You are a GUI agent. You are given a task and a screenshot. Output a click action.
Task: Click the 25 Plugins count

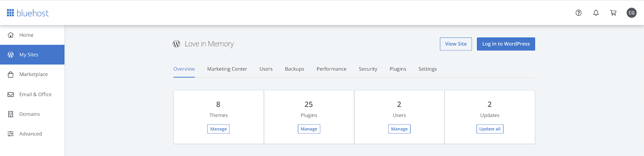309,104
